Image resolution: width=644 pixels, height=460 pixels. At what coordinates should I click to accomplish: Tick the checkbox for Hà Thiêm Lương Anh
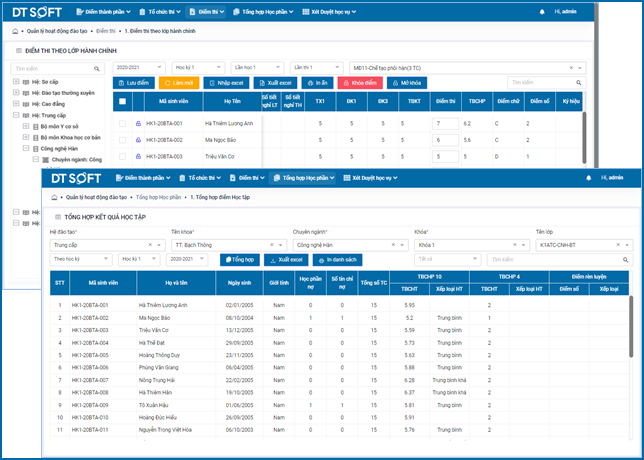coord(122,123)
